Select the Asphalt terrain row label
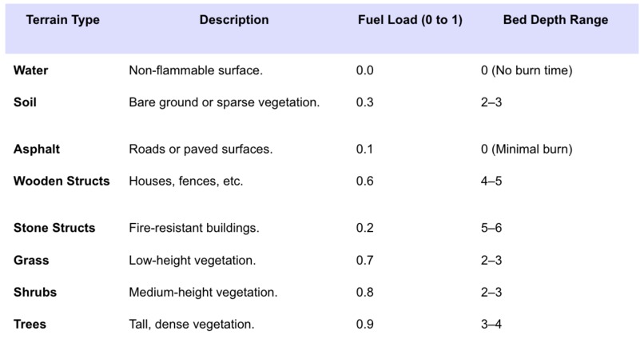 click(37, 149)
